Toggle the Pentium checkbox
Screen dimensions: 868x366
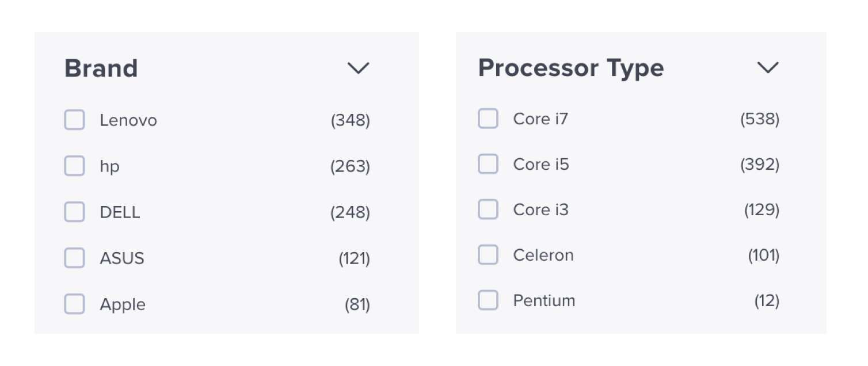pyautogui.click(x=488, y=300)
